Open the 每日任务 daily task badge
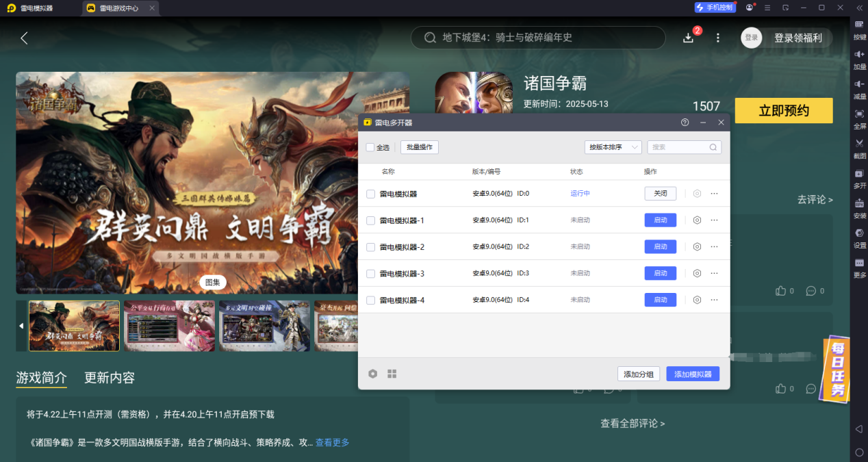This screenshot has width=868, height=462. (837, 368)
